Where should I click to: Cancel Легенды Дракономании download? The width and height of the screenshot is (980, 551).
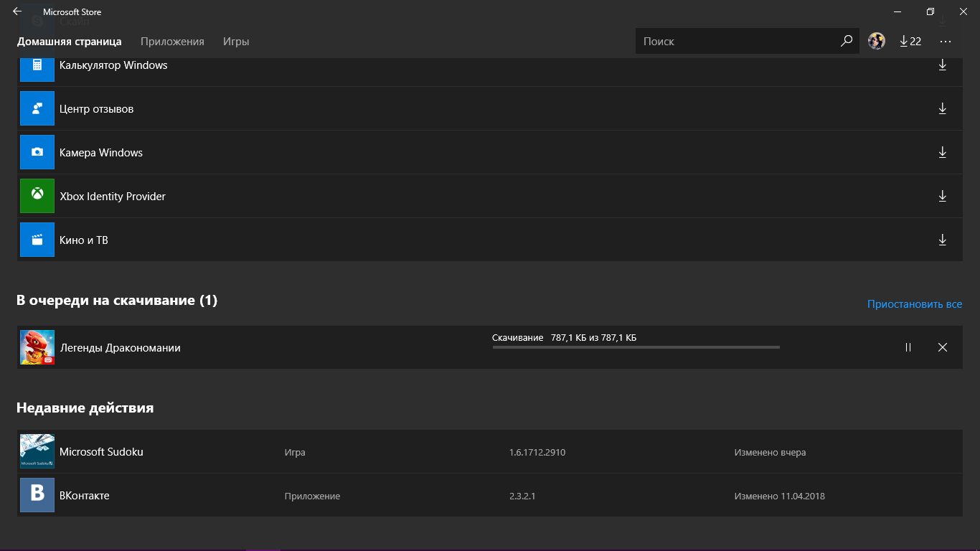(x=943, y=347)
